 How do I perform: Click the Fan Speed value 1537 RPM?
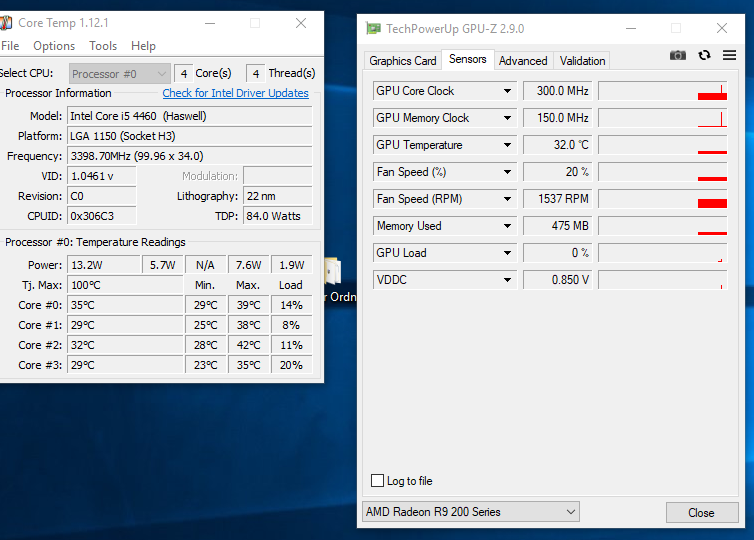(x=558, y=199)
